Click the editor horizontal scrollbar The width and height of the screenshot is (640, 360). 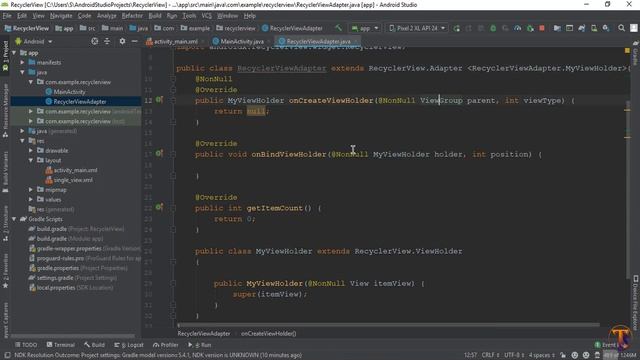(x=388, y=325)
